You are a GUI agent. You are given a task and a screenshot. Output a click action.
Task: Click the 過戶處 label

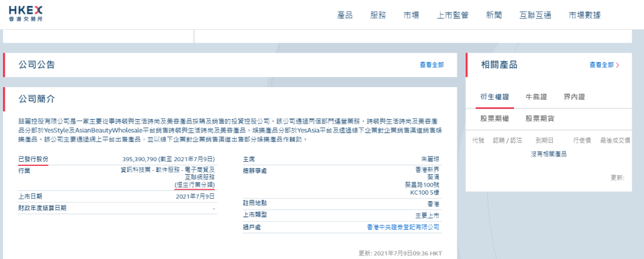[x=252, y=227]
